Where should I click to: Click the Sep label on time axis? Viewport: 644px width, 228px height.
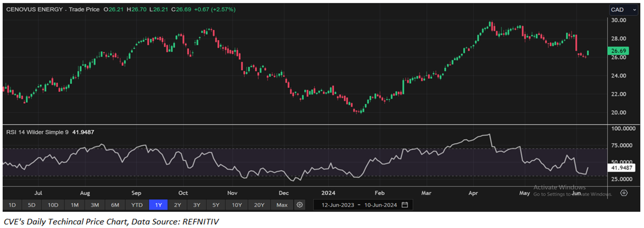(x=136, y=193)
